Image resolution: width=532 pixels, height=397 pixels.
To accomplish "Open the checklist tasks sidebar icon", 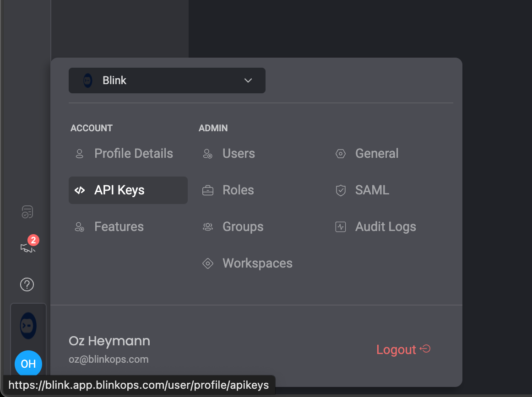I will pos(27,212).
